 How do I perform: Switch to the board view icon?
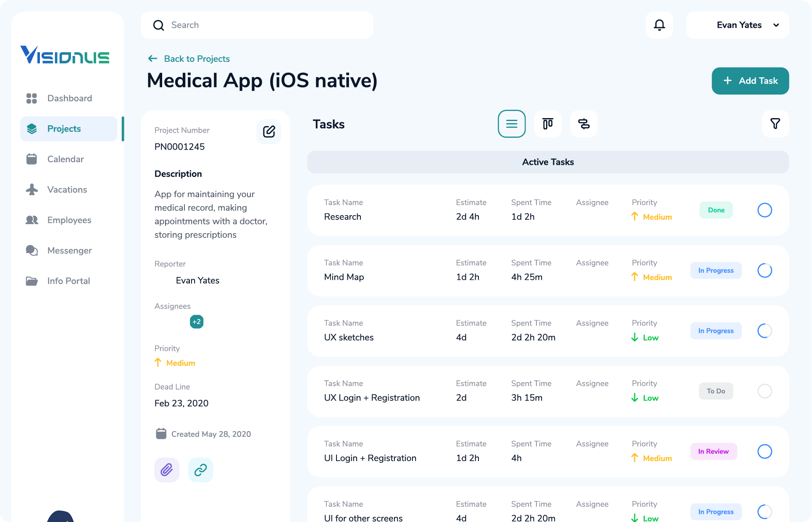coord(548,124)
